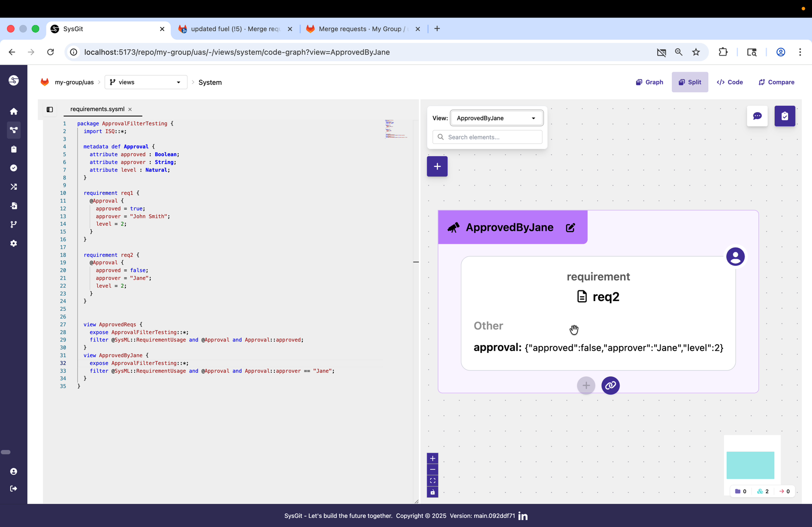The width and height of the screenshot is (812, 527).
Task: Switch to Graph view mode
Action: point(649,82)
